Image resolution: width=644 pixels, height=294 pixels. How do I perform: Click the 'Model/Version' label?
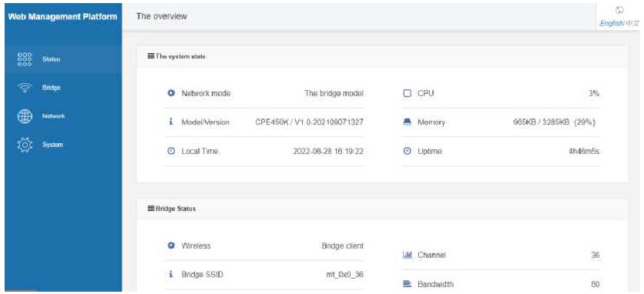pyautogui.click(x=206, y=122)
